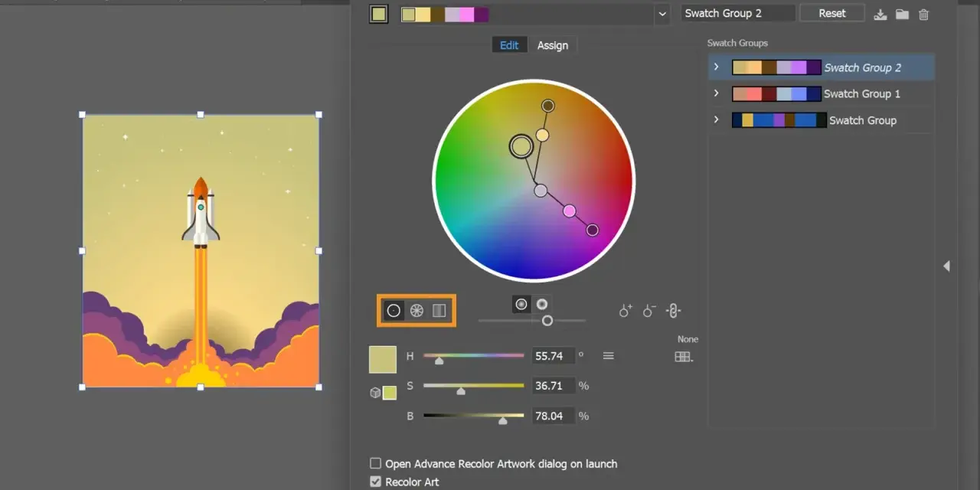Display segmented color wheel icon

tap(416, 310)
